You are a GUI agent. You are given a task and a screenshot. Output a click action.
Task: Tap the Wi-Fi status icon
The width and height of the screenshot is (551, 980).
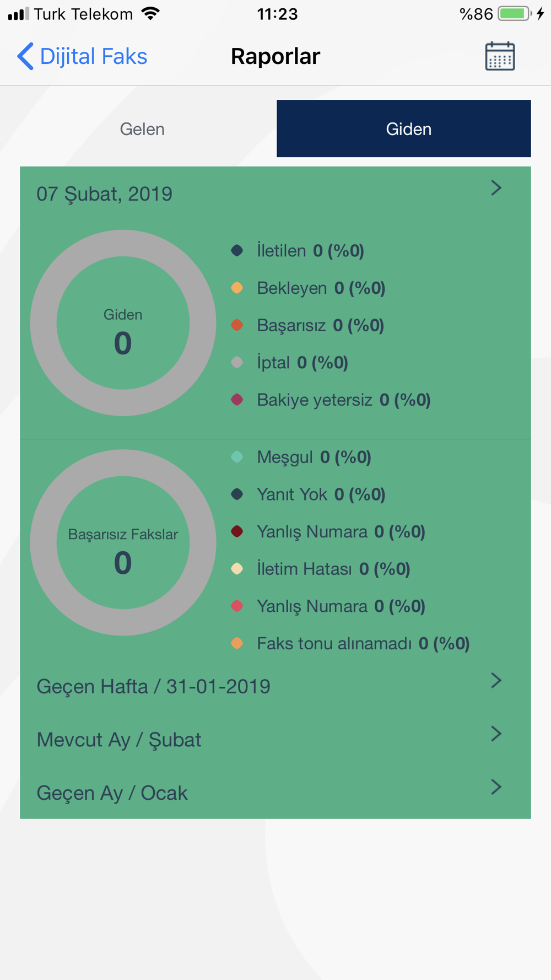click(150, 14)
